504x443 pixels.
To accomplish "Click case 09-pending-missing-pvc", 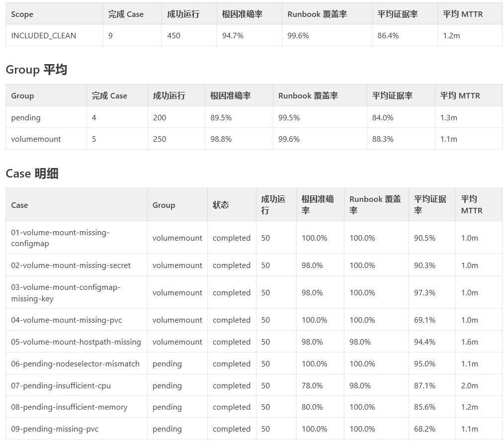I will 55,429.
